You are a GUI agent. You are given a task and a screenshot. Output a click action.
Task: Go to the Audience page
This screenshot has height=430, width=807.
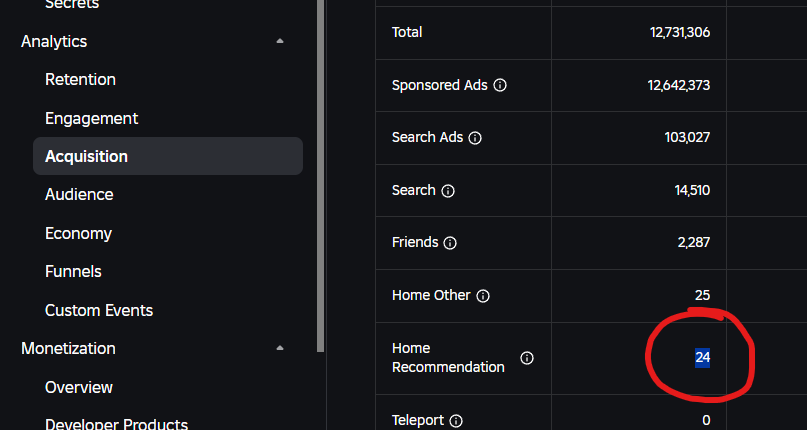[x=79, y=194]
